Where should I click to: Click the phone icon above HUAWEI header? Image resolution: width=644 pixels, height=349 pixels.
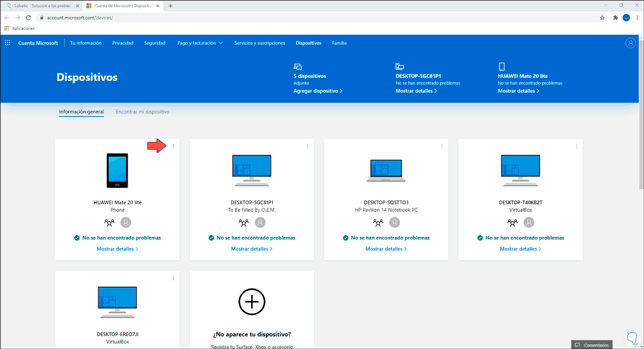tap(501, 66)
